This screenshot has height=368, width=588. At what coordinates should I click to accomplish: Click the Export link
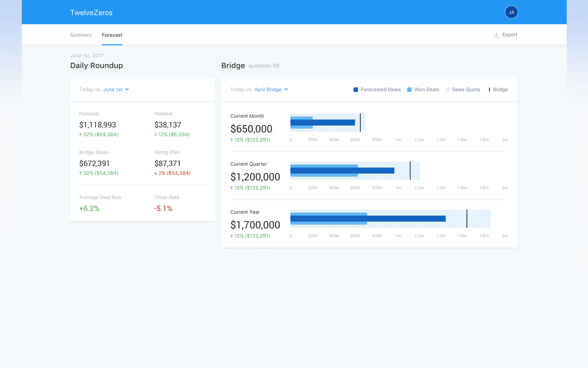coord(510,35)
